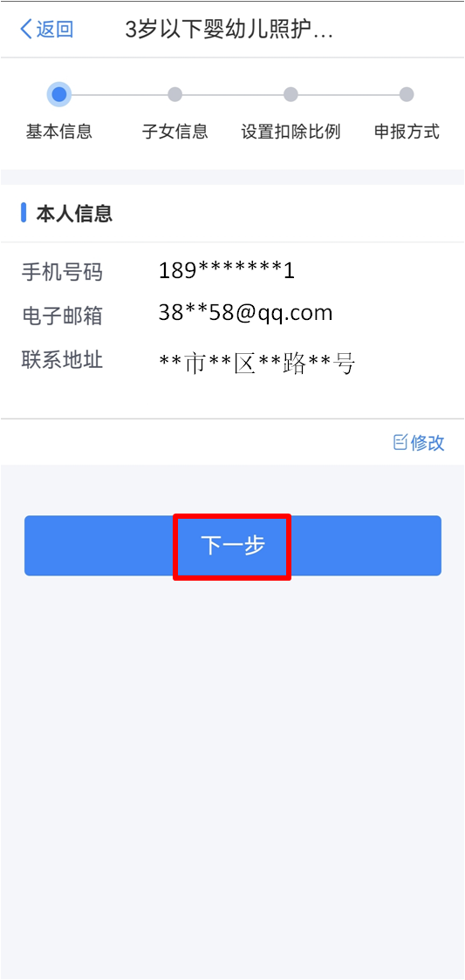465x980 pixels.
Task: Click the page title 3岁以下婴幼儿照护
Action: [x=229, y=30]
